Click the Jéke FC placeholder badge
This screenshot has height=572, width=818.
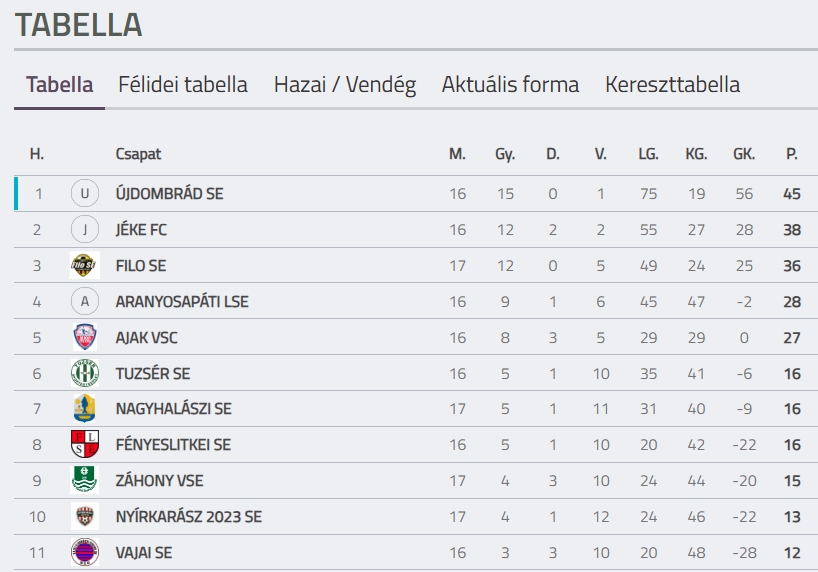coord(84,230)
